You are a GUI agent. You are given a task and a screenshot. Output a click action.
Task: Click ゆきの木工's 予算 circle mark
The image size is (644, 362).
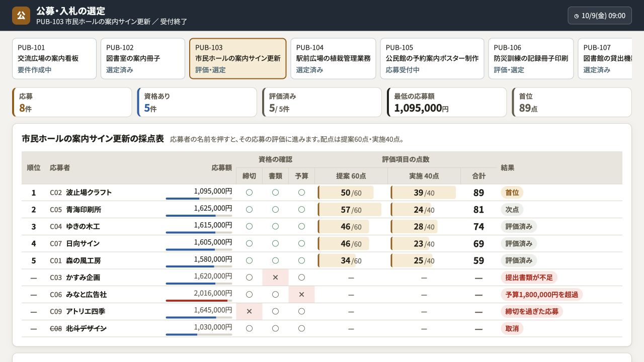(x=301, y=227)
